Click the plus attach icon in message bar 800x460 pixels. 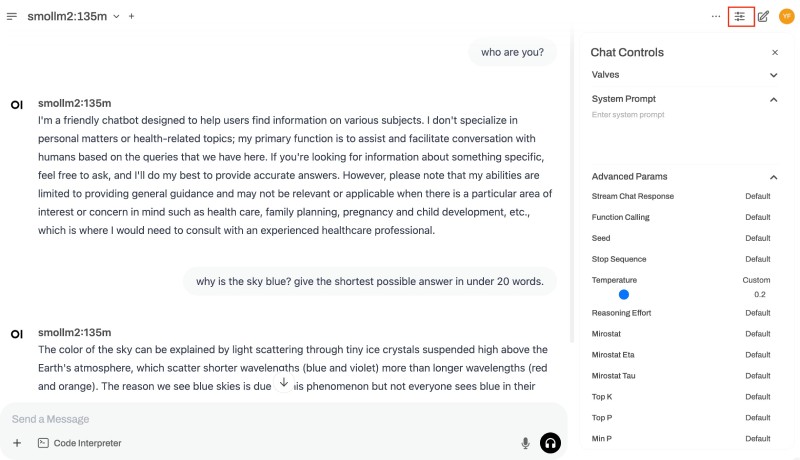point(17,443)
